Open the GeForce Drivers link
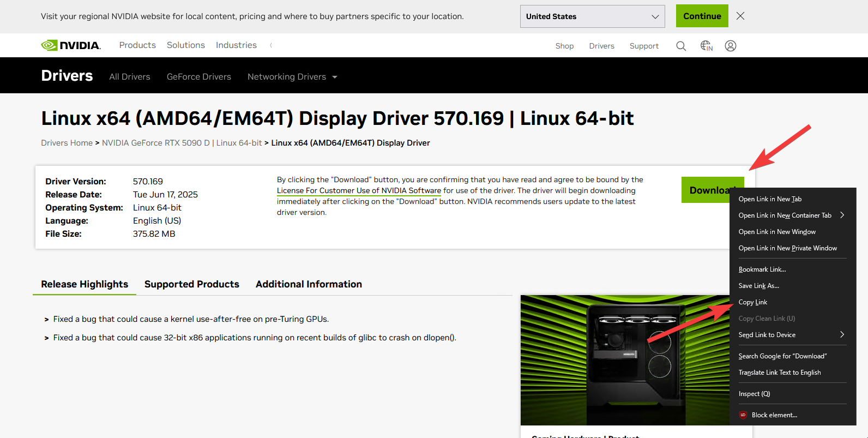868x438 pixels. tap(199, 77)
